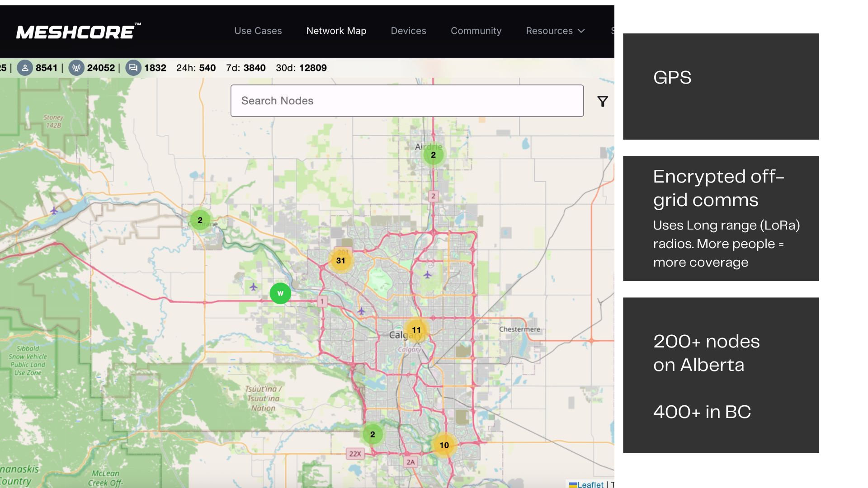Open the Devices menu item

(408, 31)
